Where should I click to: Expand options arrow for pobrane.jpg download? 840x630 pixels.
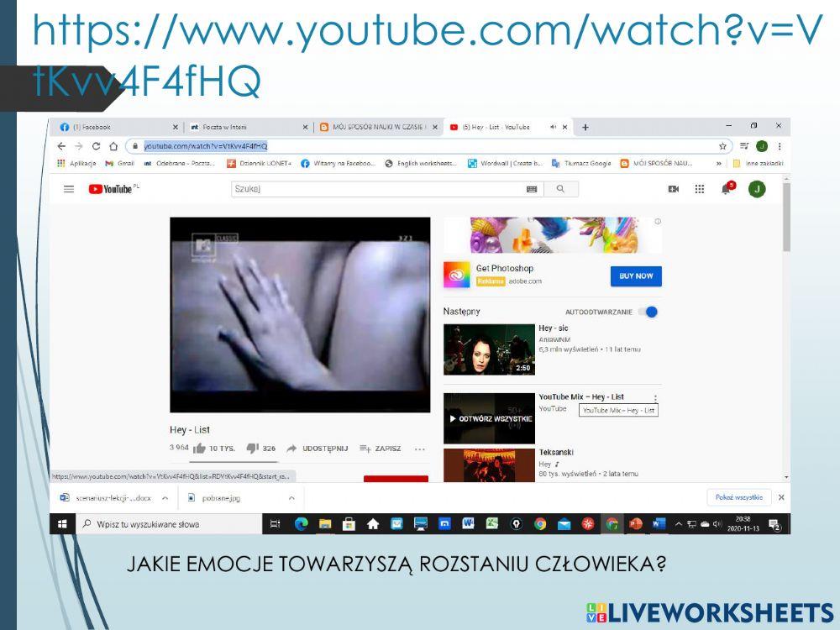[x=291, y=497]
